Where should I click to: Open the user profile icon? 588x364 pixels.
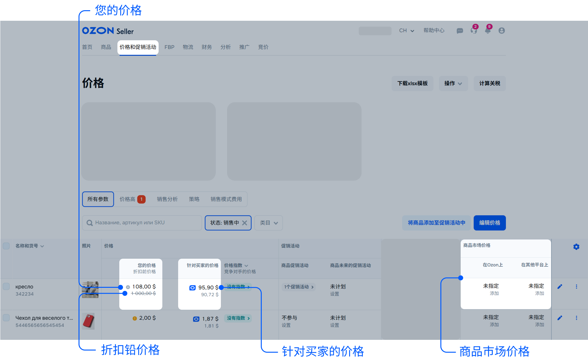point(502,30)
